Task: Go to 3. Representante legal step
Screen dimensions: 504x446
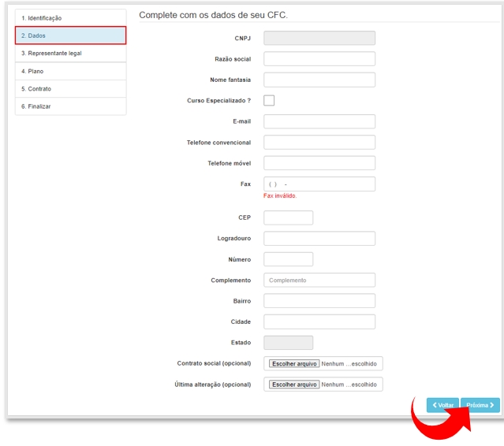Action: pyautogui.click(x=70, y=54)
